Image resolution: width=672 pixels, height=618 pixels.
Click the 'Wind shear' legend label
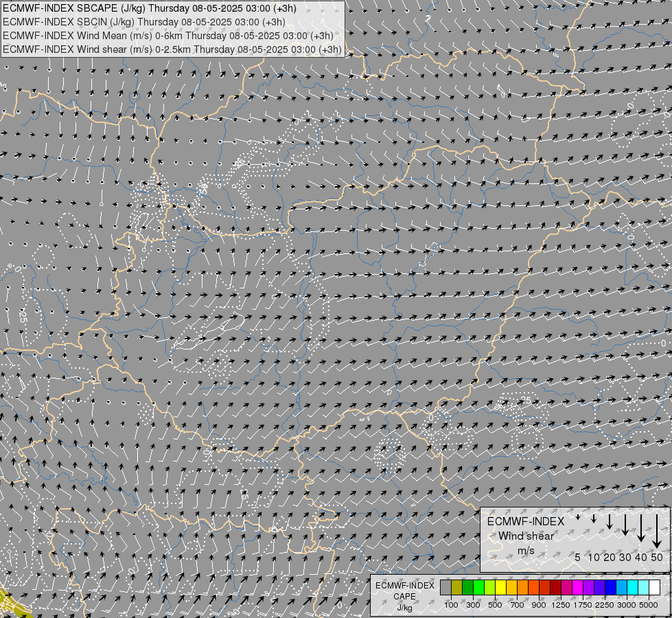pos(526,536)
